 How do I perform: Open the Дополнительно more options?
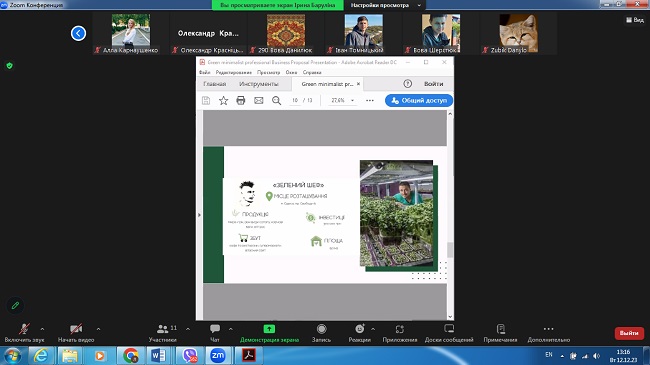click(x=548, y=333)
